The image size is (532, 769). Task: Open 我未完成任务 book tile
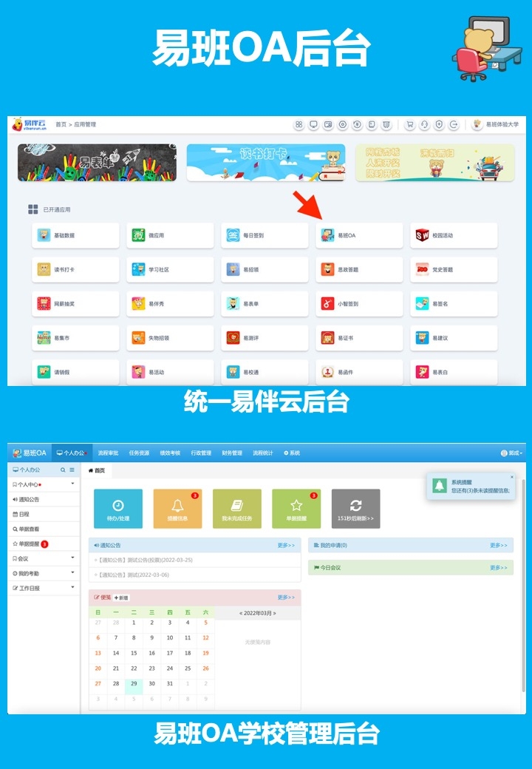(236, 509)
